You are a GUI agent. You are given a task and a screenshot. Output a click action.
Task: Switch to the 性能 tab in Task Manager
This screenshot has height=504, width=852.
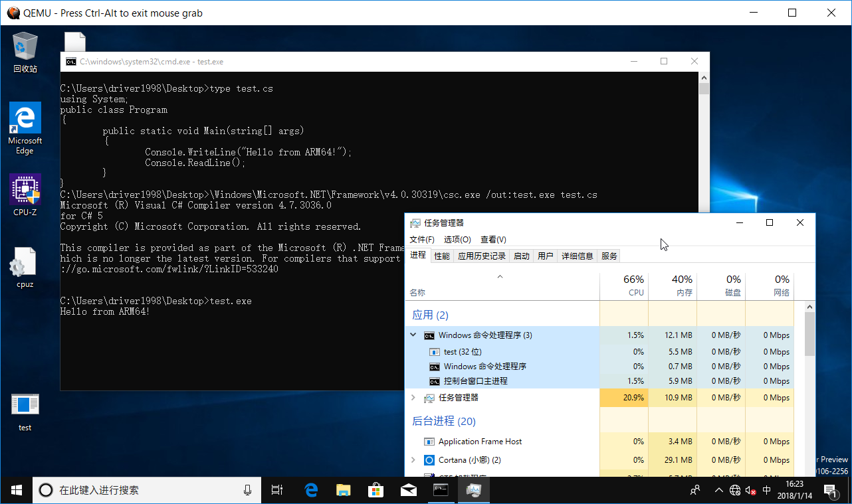[x=441, y=255]
